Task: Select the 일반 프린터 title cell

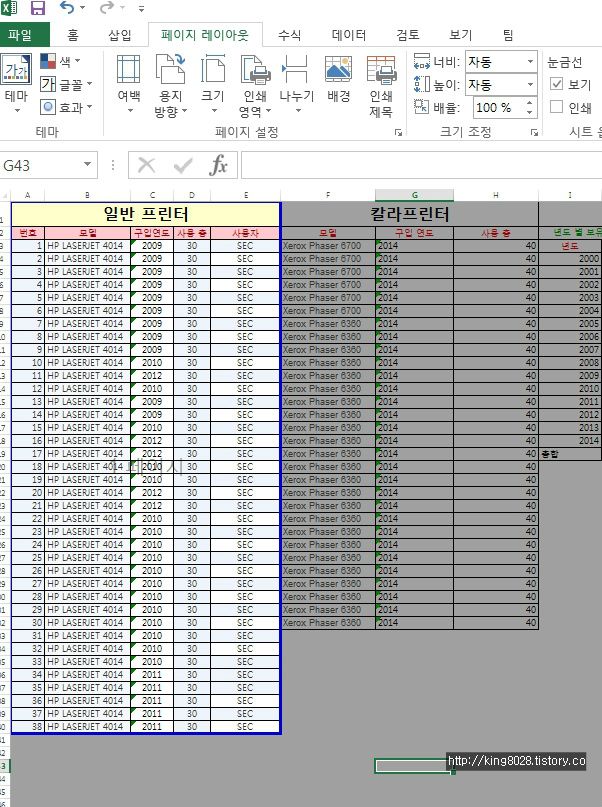Action: [x=146, y=214]
